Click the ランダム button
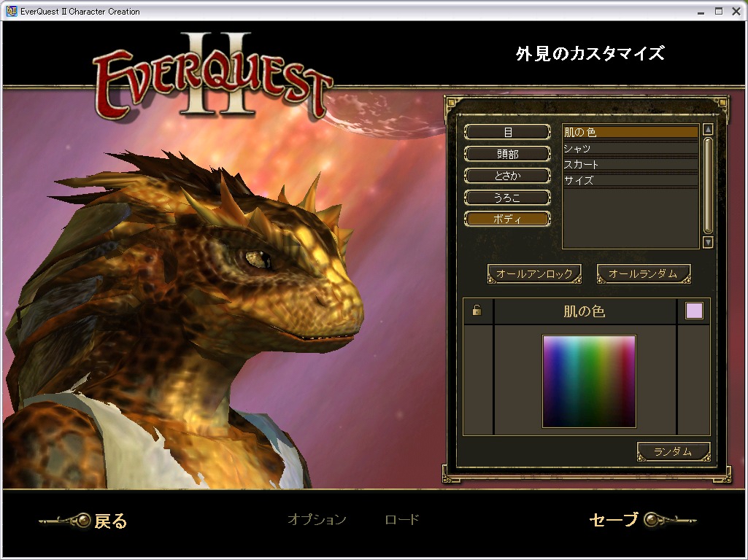This screenshot has height=560, width=748. (x=674, y=452)
